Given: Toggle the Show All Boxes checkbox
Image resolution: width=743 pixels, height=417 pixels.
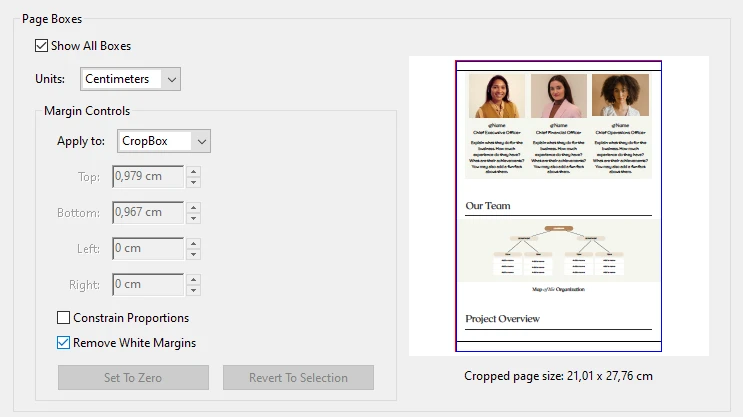Looking at the screenshot, I should pyautogui.click(x=41, y=46).
